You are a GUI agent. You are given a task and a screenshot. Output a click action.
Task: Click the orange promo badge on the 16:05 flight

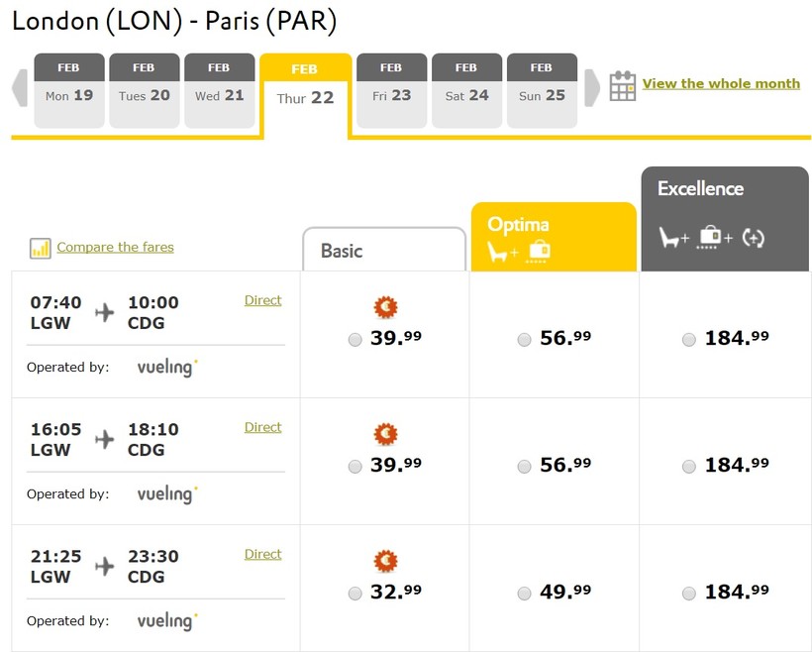[385, 434]
